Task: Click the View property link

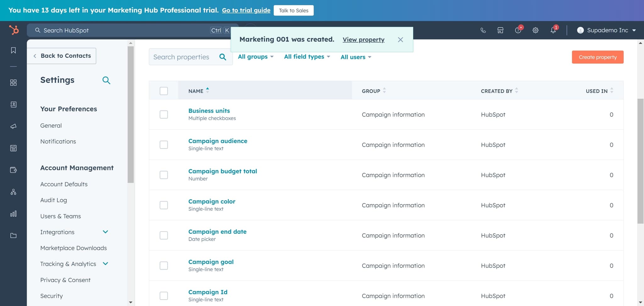Action: pos(363,40)
